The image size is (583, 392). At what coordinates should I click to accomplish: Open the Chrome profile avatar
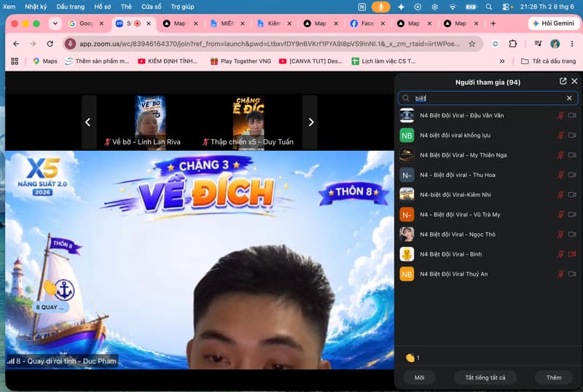click(555, 44)
